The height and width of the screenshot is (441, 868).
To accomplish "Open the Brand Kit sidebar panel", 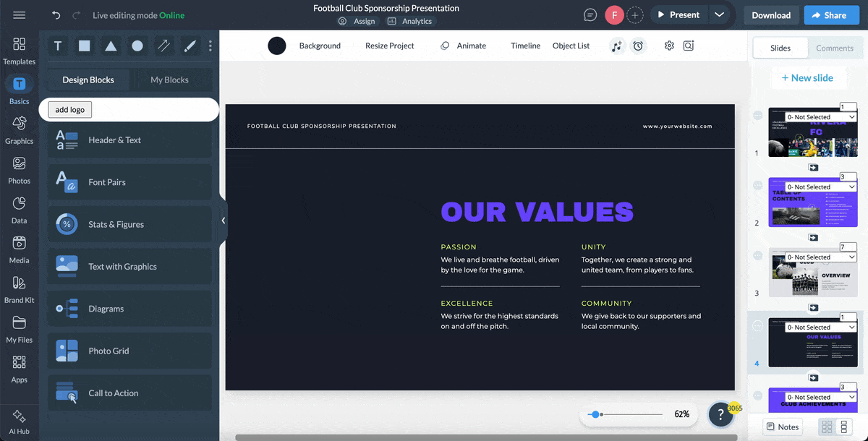I will point(20,289).
